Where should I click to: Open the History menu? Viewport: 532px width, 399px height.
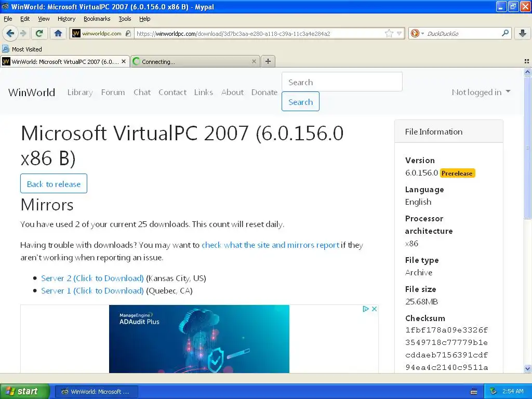point(66,19)
